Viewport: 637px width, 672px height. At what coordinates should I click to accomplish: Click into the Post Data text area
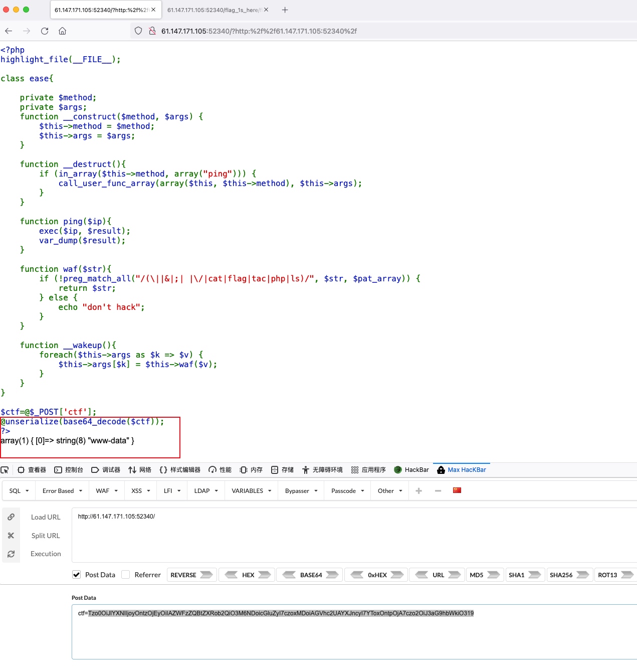coord(354,632)
